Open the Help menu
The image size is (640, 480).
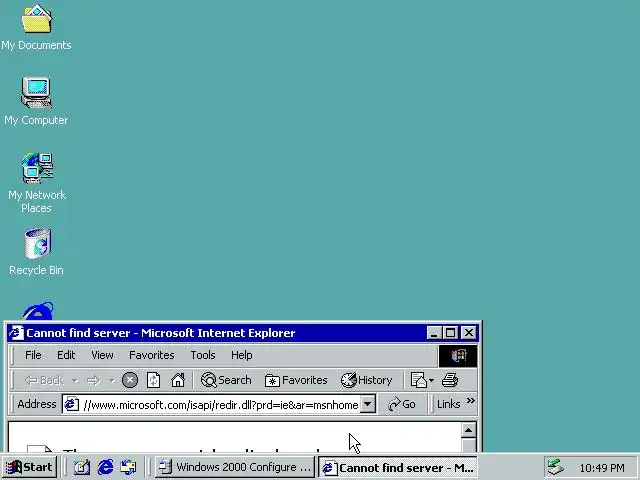click(x=242, y=355)
